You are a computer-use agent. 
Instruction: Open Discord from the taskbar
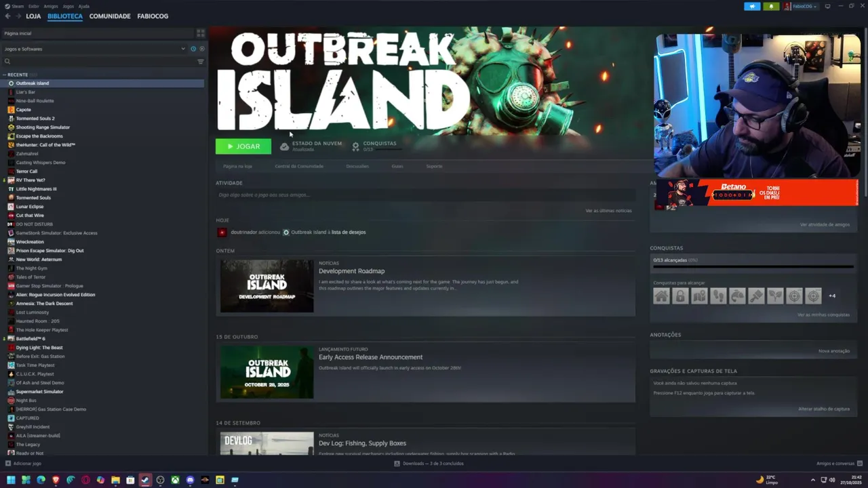coord(190,480)
